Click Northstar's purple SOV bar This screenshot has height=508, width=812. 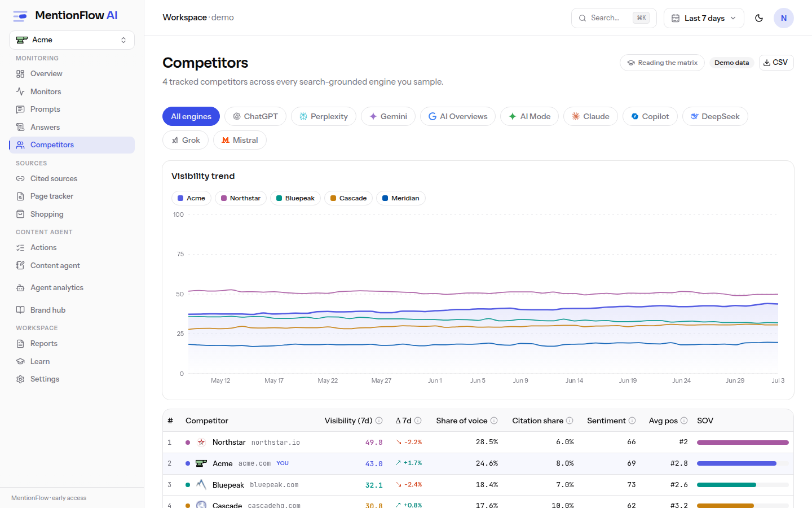click(743, 442)
